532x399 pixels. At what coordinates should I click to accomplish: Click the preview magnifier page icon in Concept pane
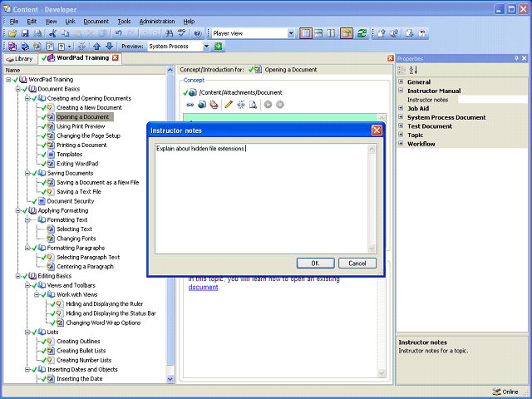[253, 105]
